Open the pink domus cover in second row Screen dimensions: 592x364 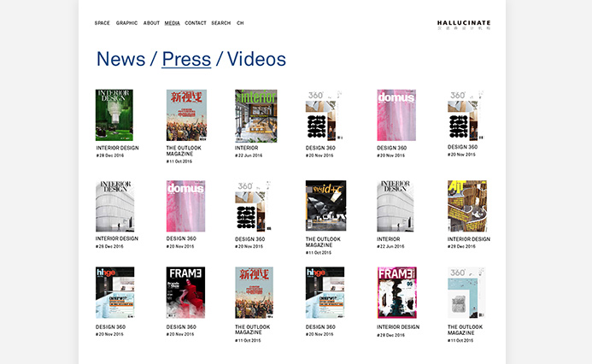click(x=185, y=206)
